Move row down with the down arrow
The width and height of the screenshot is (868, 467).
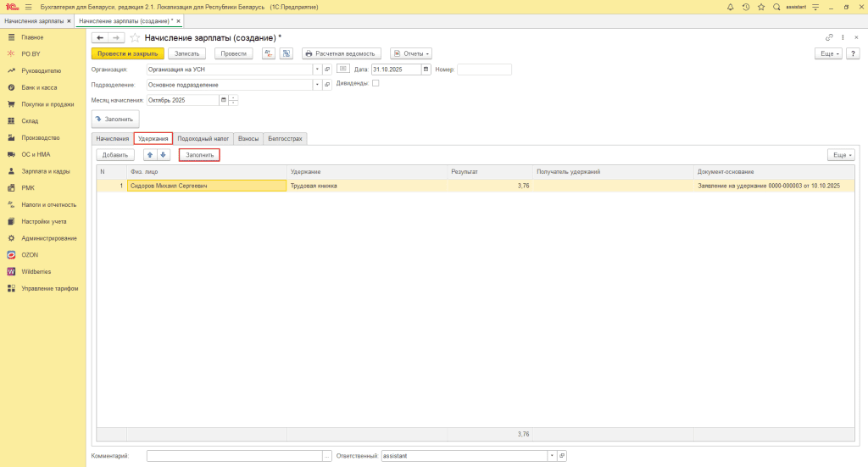click(x=164, y=155)
